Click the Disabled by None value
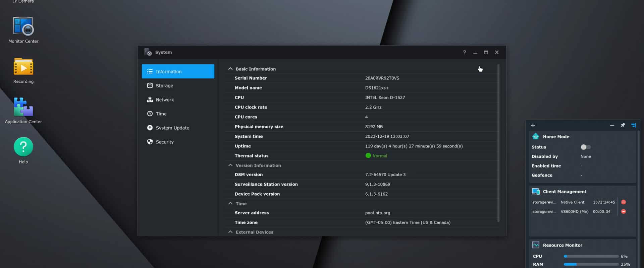The width and height of the screenshot is (644, 268). (586, 156)
